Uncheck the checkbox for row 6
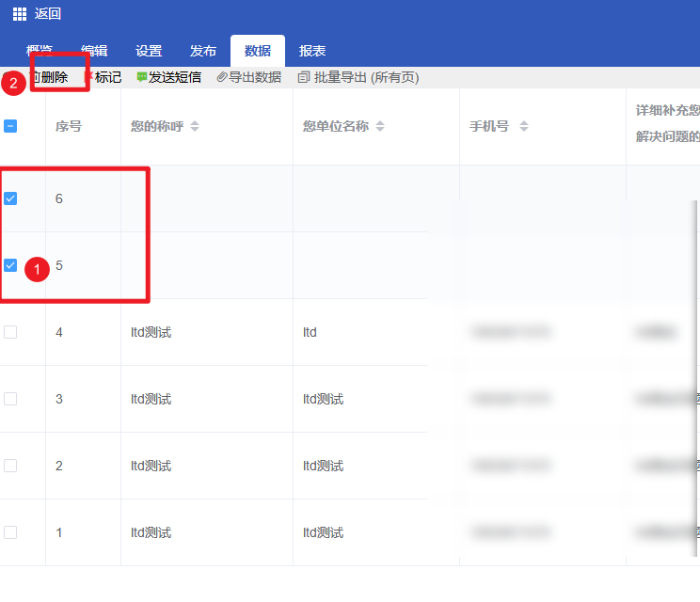This screenshot has width=700, height=602. (10, 198)
